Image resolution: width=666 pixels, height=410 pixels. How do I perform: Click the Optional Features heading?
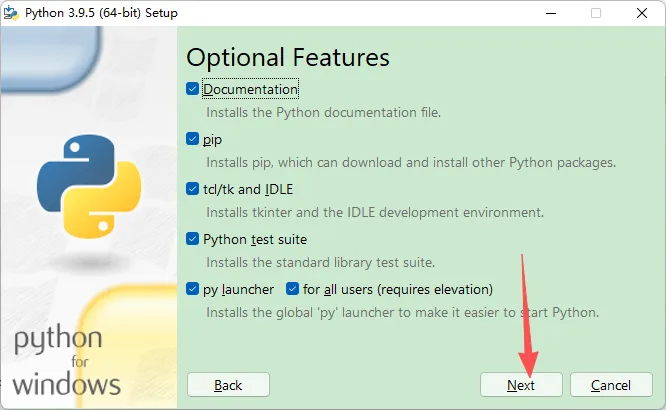pos(288,57)
